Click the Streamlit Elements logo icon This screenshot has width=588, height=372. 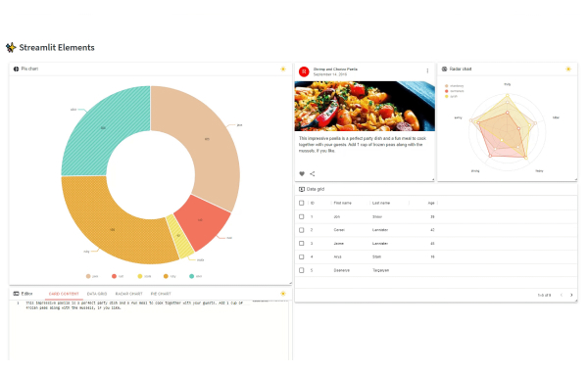11,48
